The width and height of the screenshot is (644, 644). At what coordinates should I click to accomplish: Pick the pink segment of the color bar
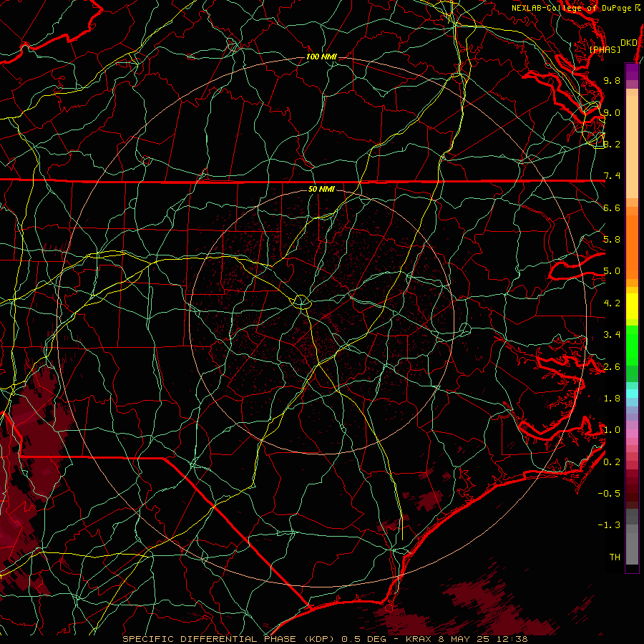click(632, 434)
